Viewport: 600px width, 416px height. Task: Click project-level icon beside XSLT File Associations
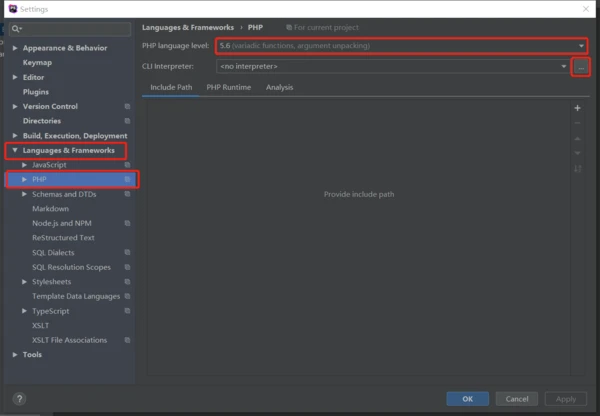point(127,340)
